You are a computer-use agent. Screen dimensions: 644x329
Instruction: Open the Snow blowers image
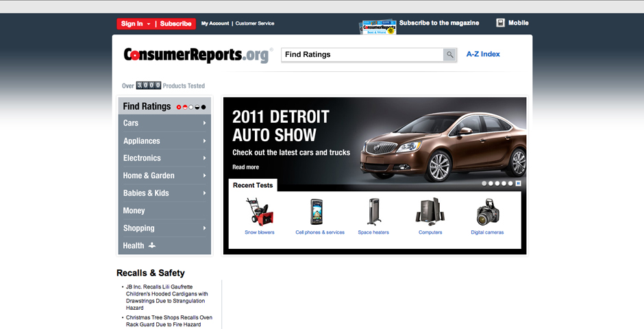click(260, 212)
